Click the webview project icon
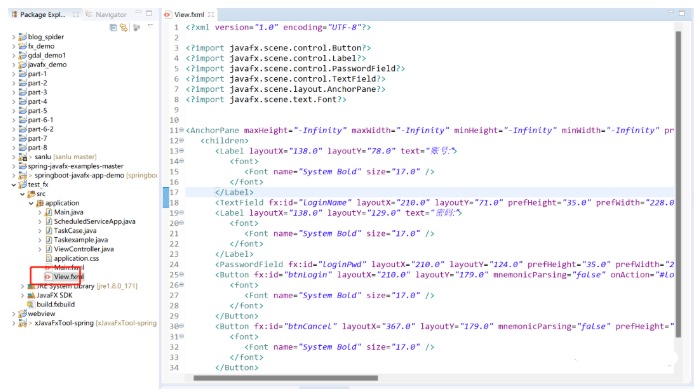 click(x=22, y=314)
